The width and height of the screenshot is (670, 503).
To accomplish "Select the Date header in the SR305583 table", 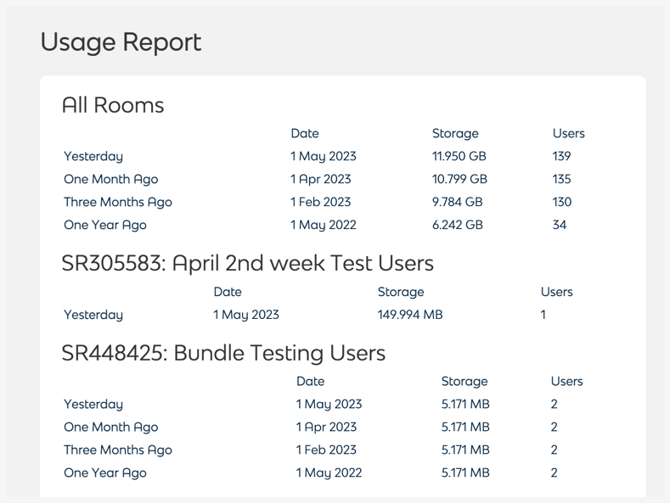I will [x=227, y=292].
